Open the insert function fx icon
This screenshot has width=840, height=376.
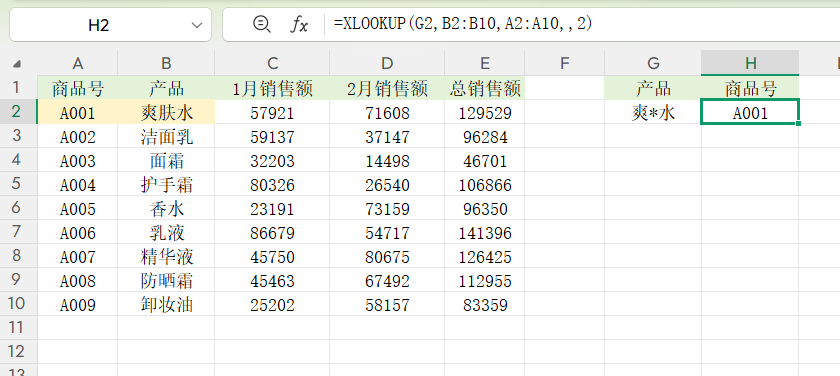click(x=299, y=24)
